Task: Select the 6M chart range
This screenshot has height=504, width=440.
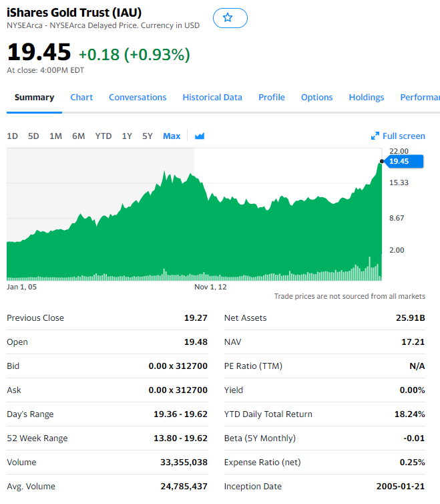Action: tap(78, 136)
